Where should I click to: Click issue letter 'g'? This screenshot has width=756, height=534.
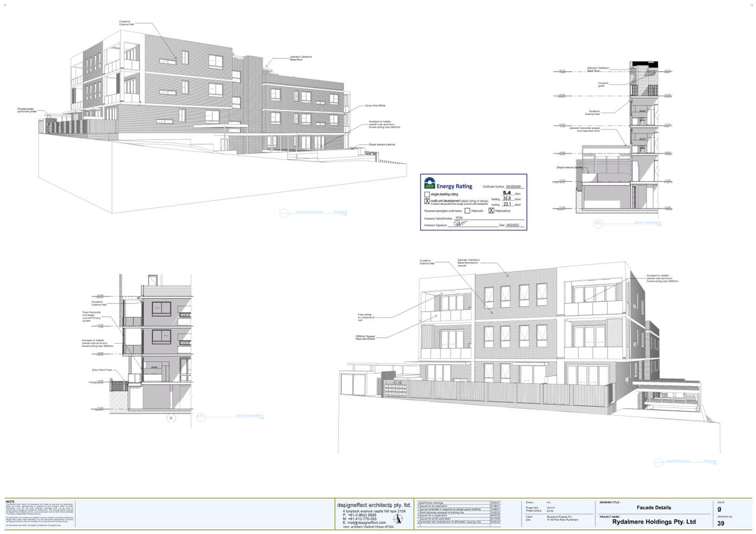tap(719, 509)
